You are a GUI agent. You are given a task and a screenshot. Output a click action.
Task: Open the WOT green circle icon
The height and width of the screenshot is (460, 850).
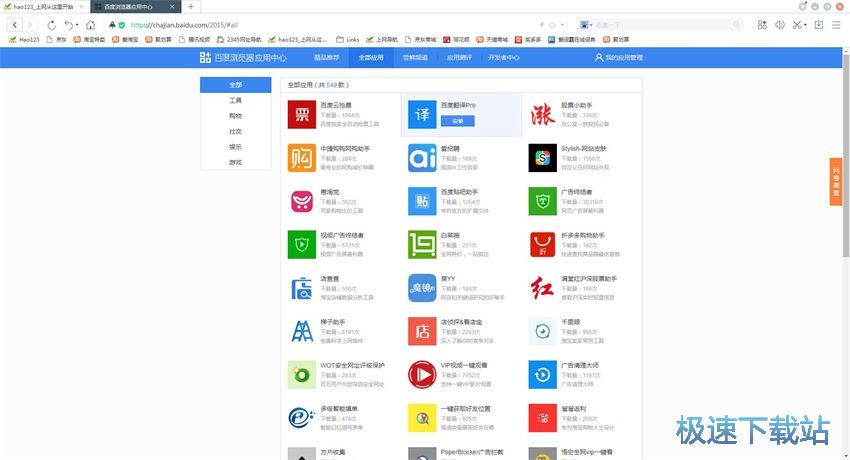tap(301, 374)
